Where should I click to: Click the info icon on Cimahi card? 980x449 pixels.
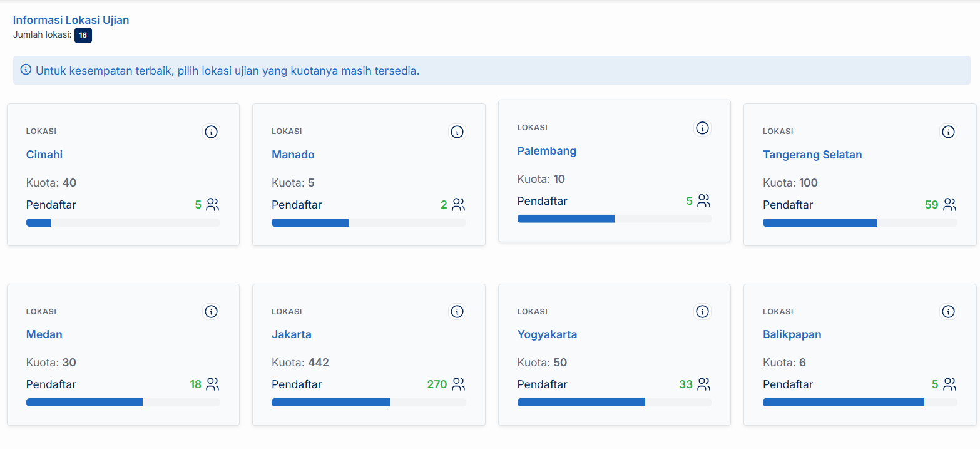212,132
